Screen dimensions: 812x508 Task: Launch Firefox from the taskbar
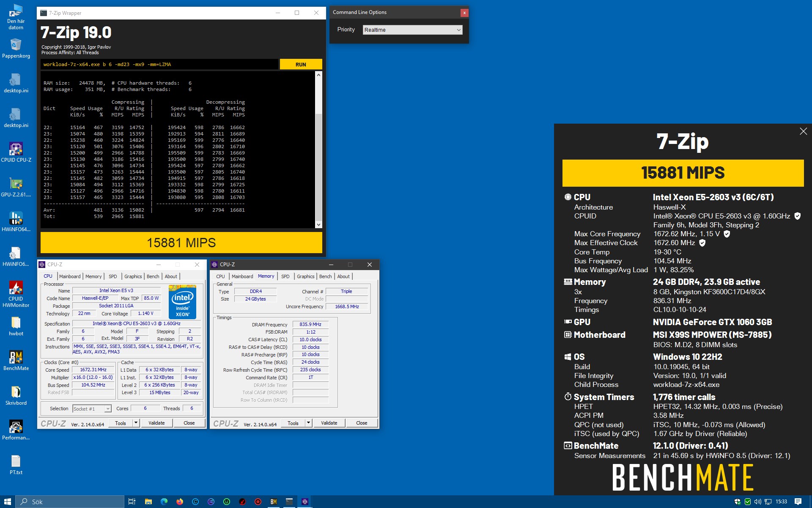pos(180,502)
